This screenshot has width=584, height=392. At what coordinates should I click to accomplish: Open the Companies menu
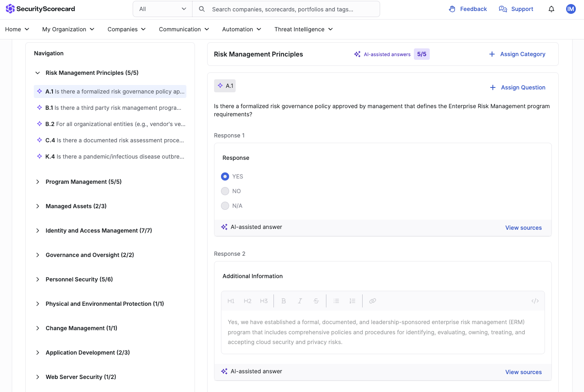click(127, 29)
